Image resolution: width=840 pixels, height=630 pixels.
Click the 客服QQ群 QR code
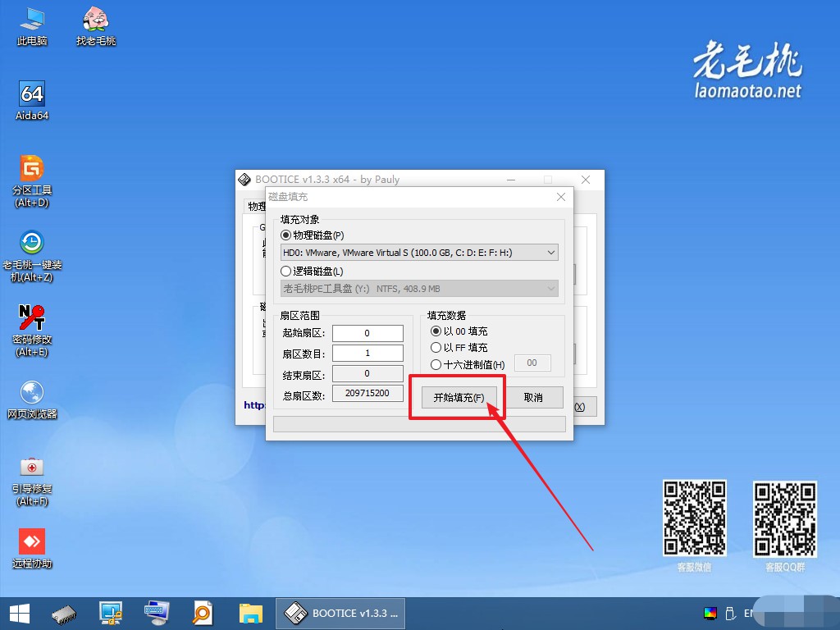[785, 519]
